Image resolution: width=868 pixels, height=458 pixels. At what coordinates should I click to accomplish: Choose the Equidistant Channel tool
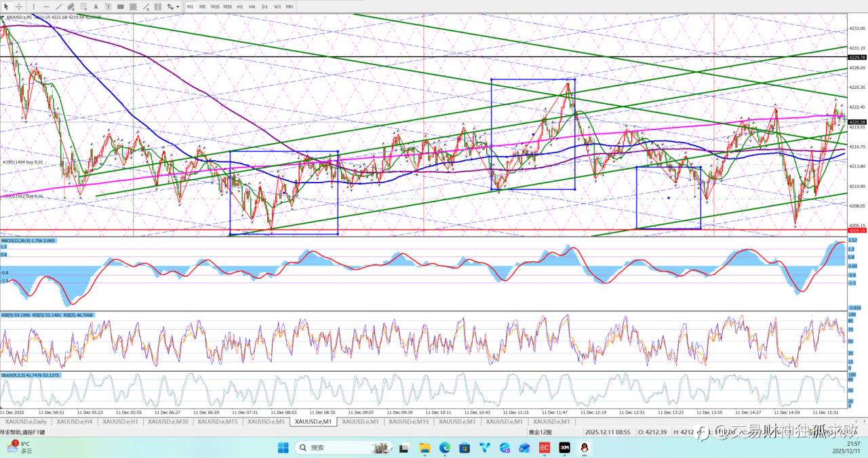71,6
